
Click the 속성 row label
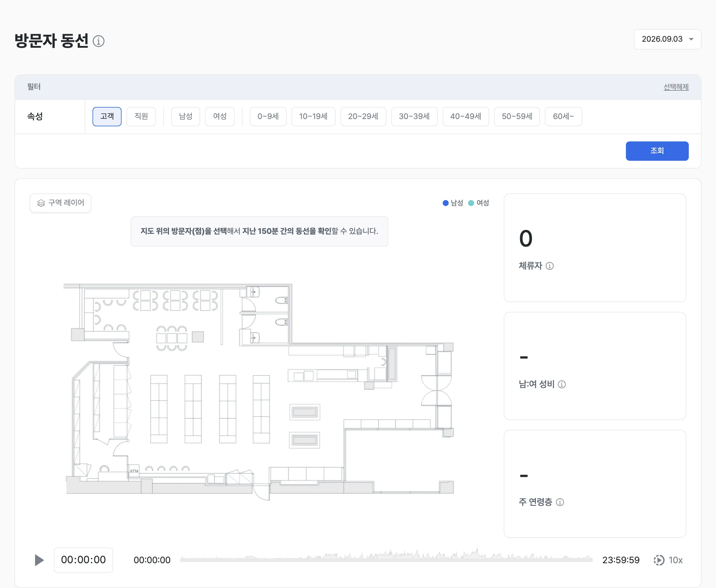point(35,117)
